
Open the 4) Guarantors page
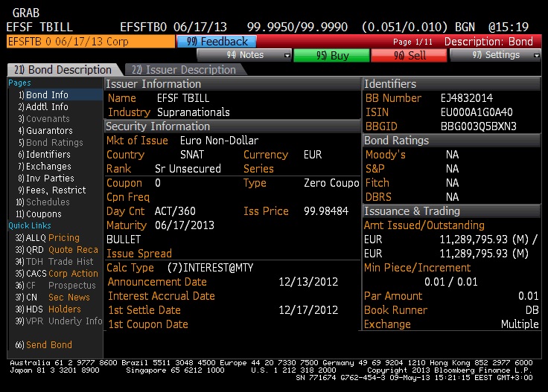(45, 131)
